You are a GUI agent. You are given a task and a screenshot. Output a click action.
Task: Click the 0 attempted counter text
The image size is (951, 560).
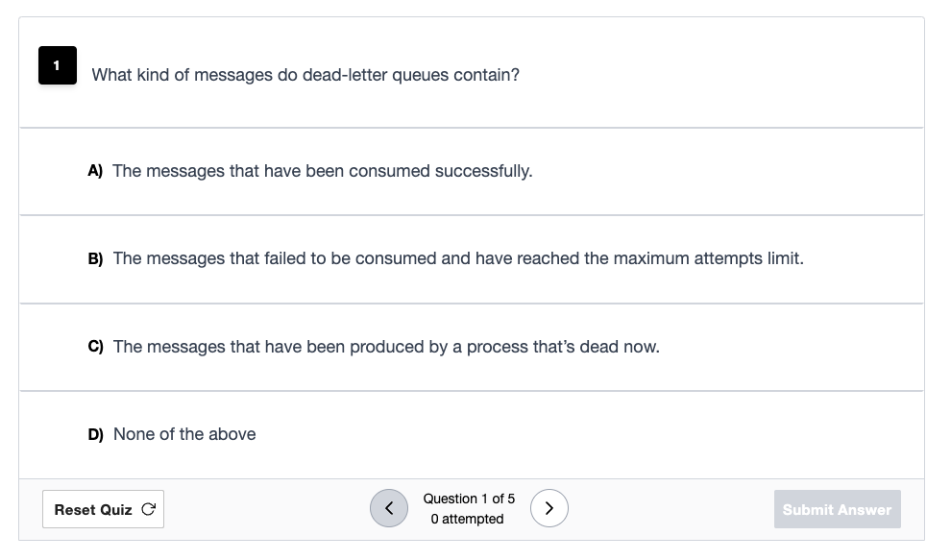coord(467,520)
